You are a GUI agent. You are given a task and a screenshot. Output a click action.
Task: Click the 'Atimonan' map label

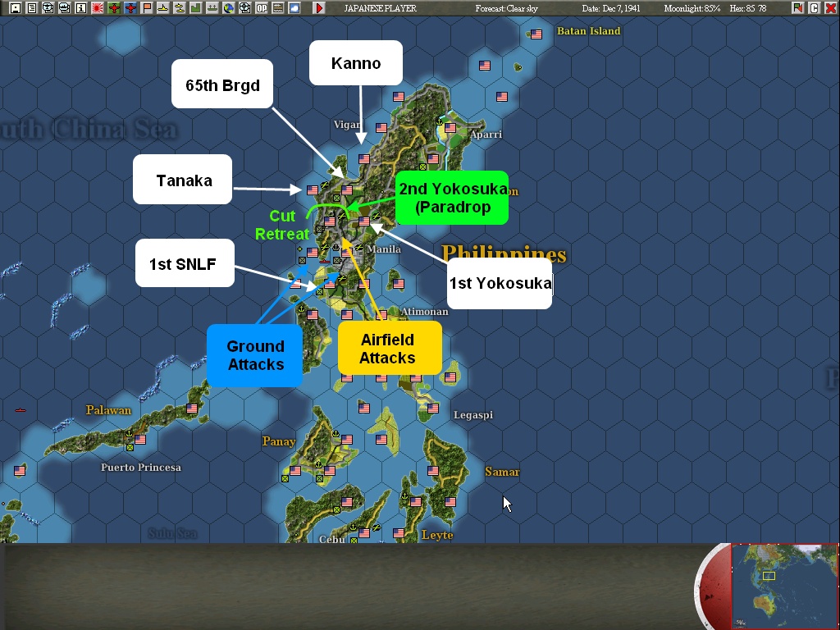(x=424, y=312)
